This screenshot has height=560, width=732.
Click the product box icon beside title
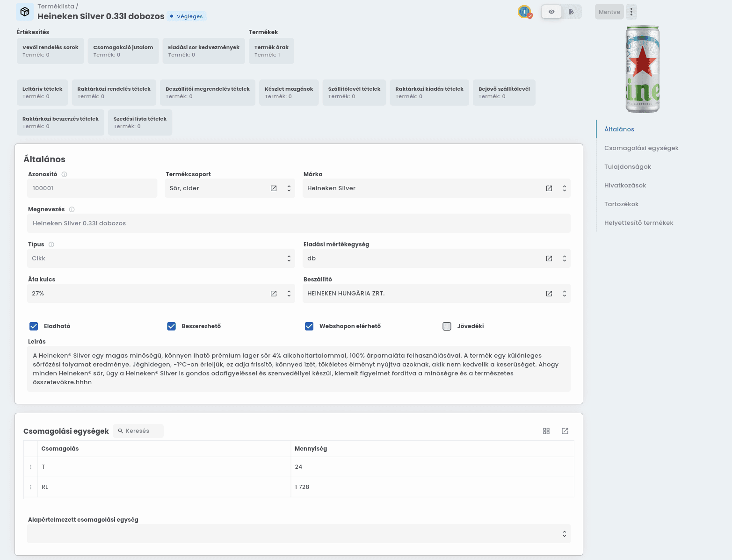(25, 12)
